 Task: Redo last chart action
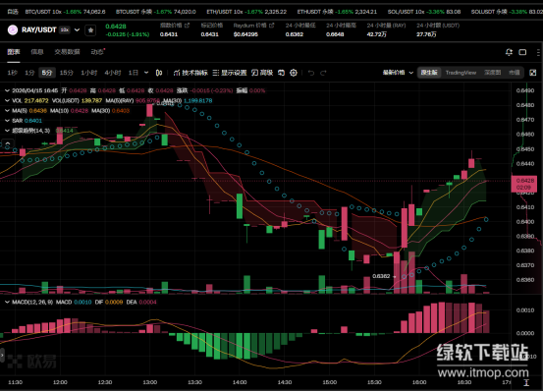[323, 73]
